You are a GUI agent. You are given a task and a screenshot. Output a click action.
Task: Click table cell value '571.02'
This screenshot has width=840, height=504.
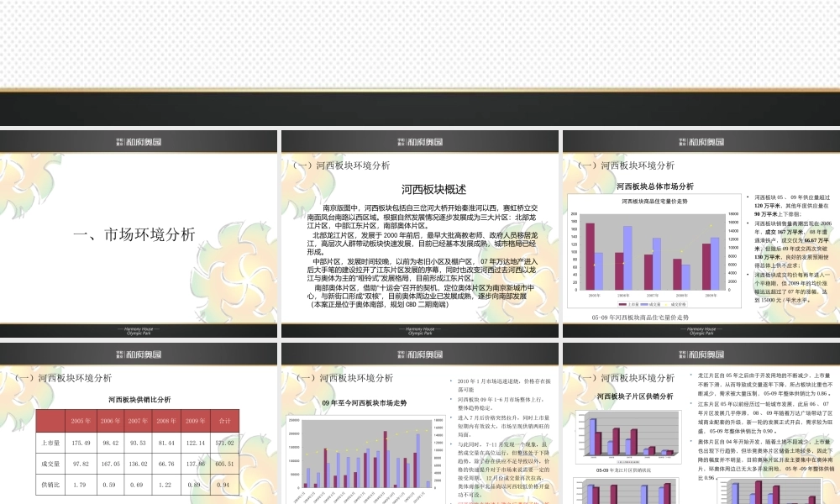click(225, 443)
